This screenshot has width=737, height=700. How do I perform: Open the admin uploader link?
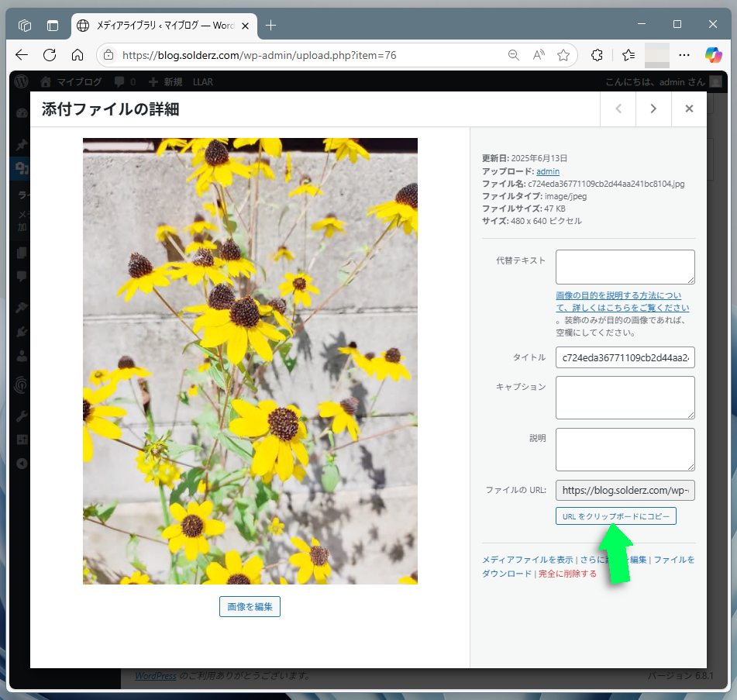548,171
